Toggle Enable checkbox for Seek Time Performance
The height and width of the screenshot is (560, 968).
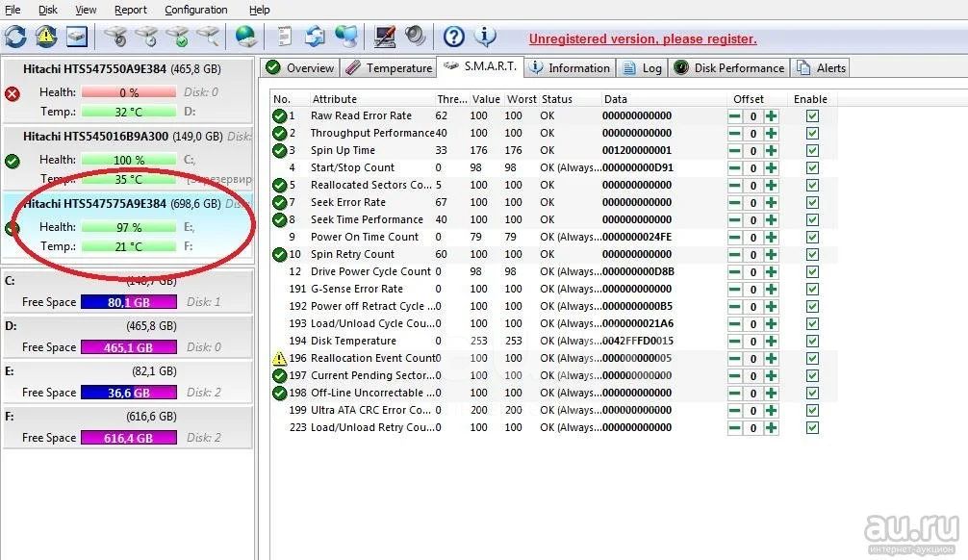pyautogui.click(x=812, y=219)
